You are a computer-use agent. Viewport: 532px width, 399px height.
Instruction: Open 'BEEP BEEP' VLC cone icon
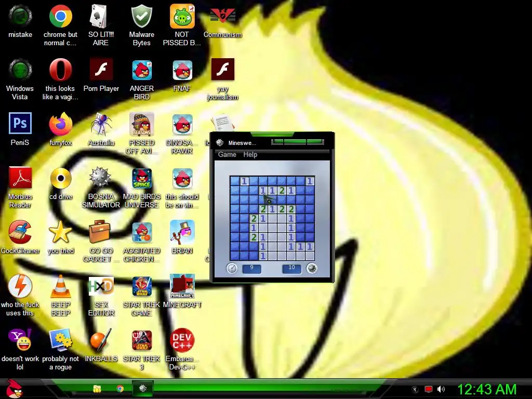60,286
